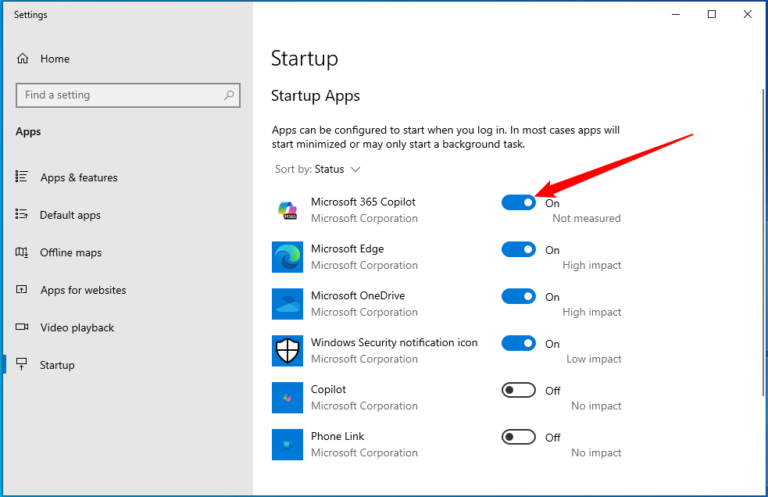Screen dimensions: 768x497
Task: Go to Home in settings sidebar
Action: pos(55,59)
